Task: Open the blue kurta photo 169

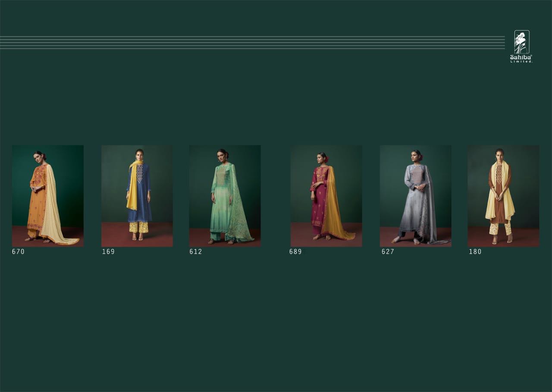Action: click(x=137, y=196)
